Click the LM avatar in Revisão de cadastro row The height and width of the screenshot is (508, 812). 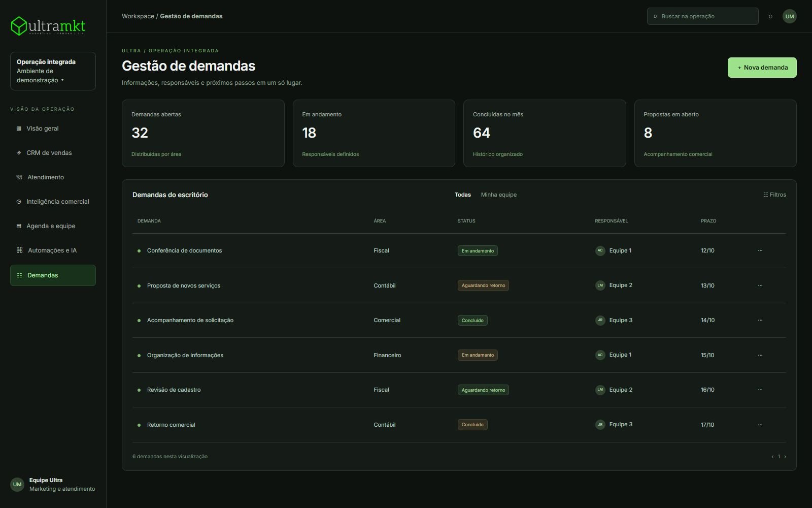point(600,390)
